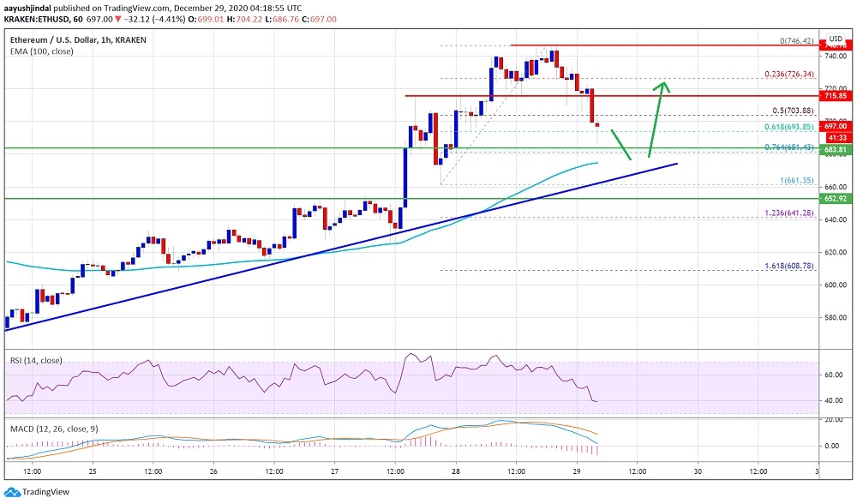The image size is (857, 504).
Task: Click the 697.00 current price tag
Action: pyautogui.click(x=835, y=126)
